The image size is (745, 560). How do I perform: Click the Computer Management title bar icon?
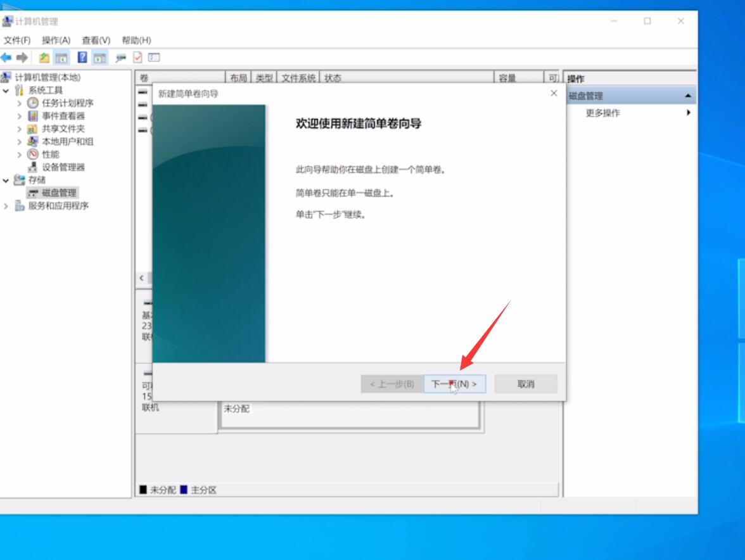pos(7,21)
